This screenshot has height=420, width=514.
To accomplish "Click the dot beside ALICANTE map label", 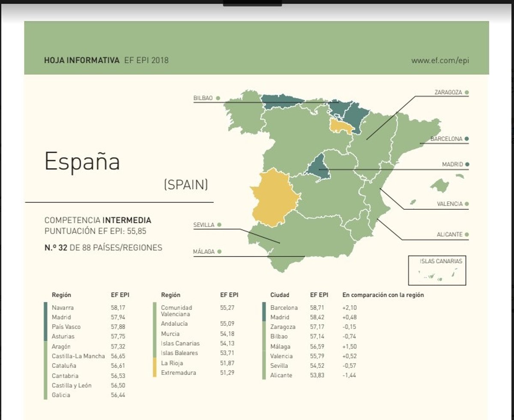I will 466,235.
